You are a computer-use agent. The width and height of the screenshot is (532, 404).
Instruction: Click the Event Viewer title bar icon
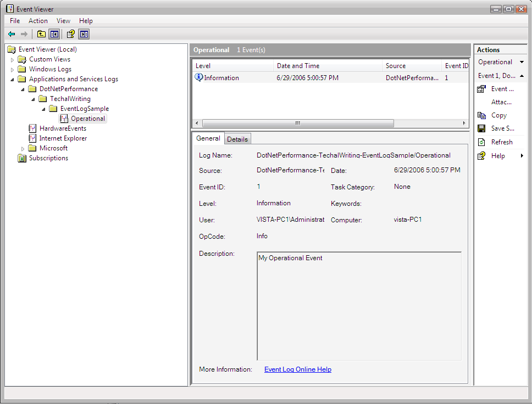click(10, 8)
